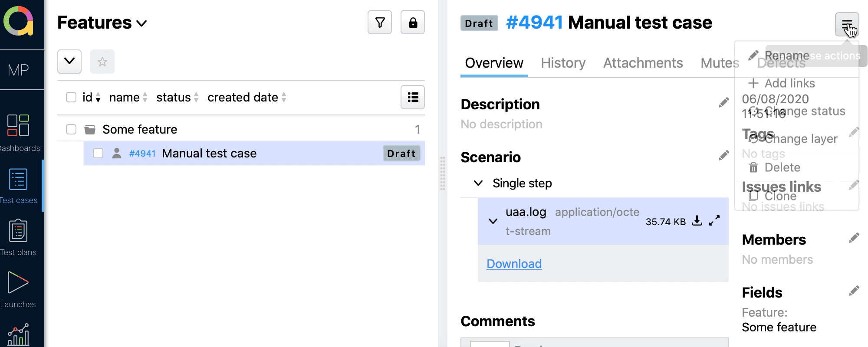The image size is (868, 347).
Task: Open the Dashboards section
Action: [18, 133]
